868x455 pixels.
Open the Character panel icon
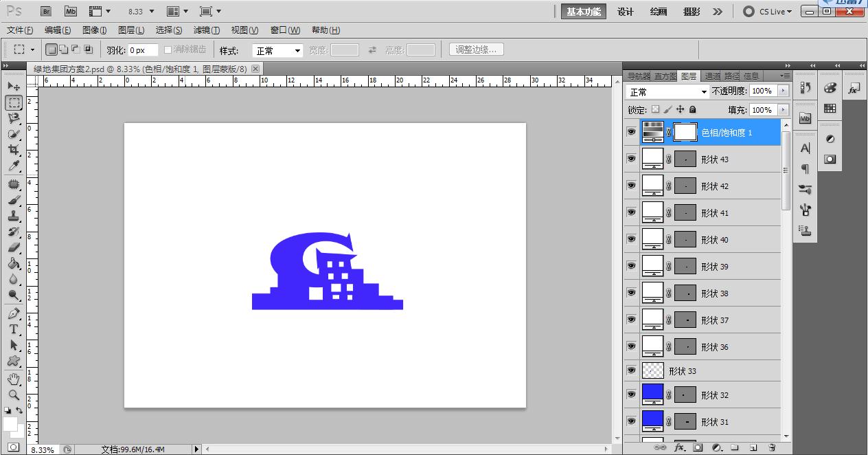[x=806, y=148]
